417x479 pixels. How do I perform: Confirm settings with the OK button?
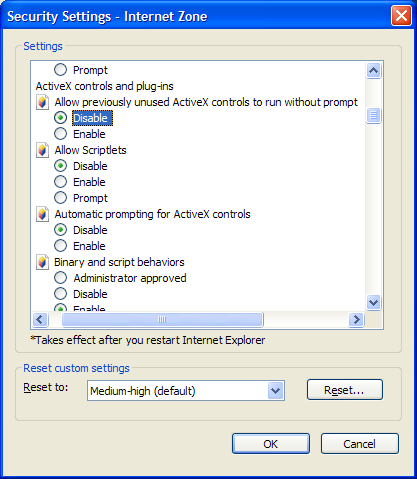pos(271,444)
